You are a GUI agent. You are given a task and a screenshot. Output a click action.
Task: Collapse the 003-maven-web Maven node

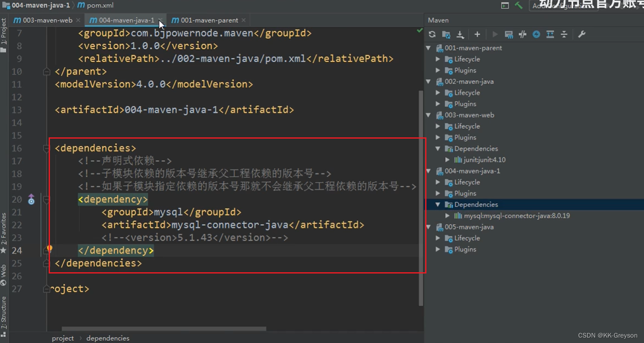pyautogui.click(x=429, y=115)
